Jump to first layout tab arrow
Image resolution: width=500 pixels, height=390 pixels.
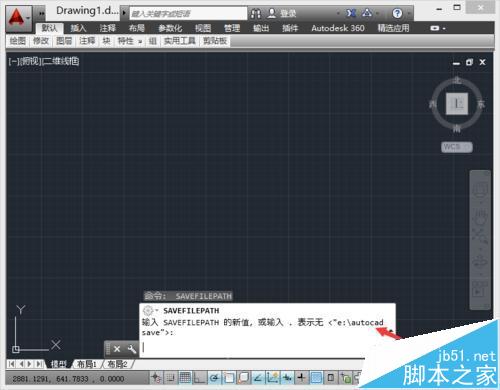(x=11, y=364)
